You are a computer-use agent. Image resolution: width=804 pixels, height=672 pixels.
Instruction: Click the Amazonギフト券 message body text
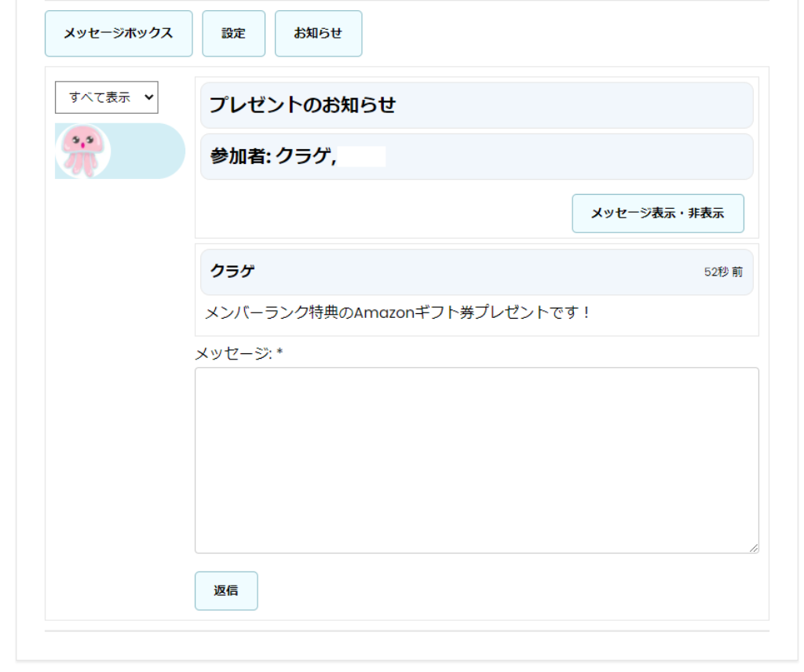pyautogui.click(x=397, y=312)
